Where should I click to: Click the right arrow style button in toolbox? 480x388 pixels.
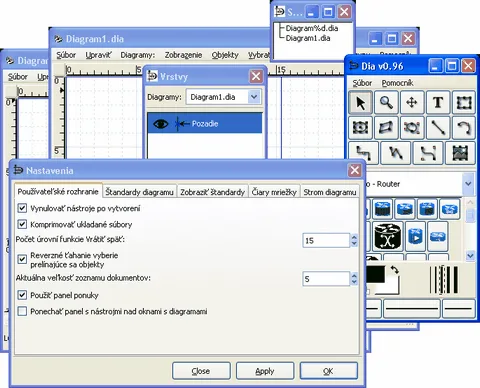coord(459,309)
